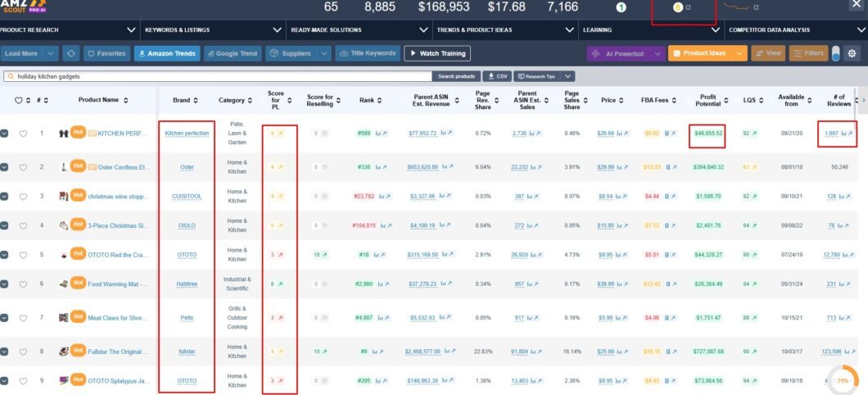
Task: Toggle the vertical switch beside Filters
Action: coord(835,54)
